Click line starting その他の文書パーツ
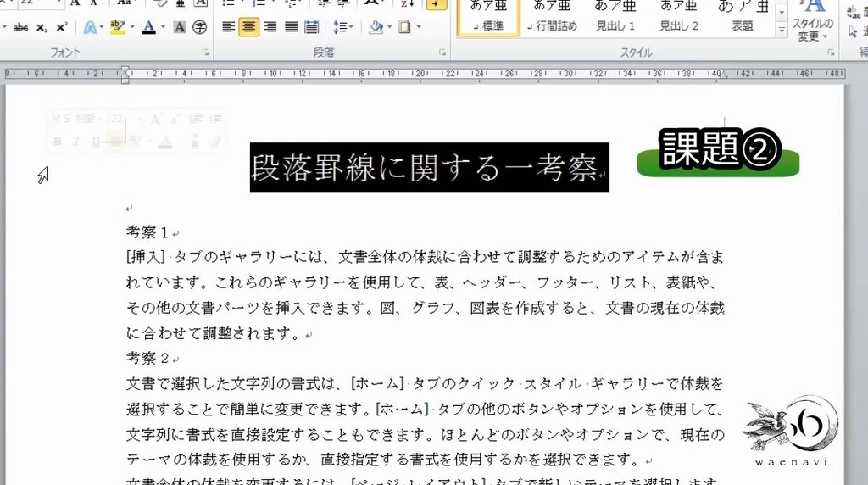The height and width of the screenshot is (485, 868). pos(426,308)
